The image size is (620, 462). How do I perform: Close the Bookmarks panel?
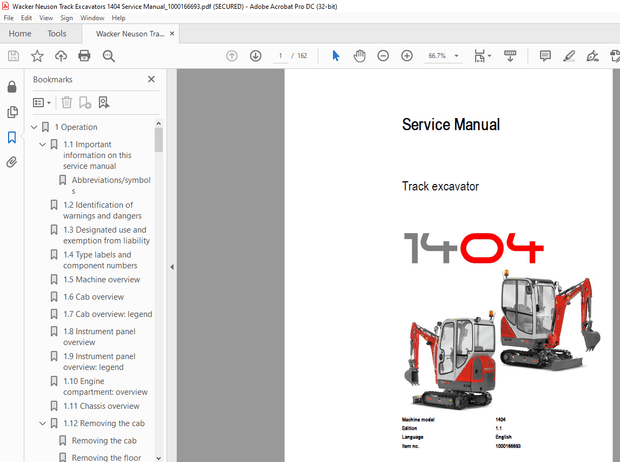pos(151,79)
